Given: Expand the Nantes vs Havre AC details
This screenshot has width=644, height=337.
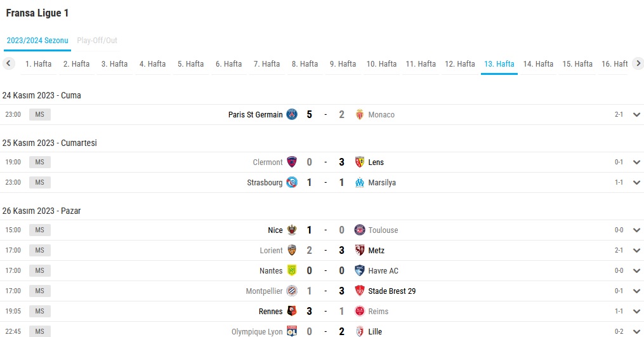Looking at the screenshot, I should tap(636, 271).
